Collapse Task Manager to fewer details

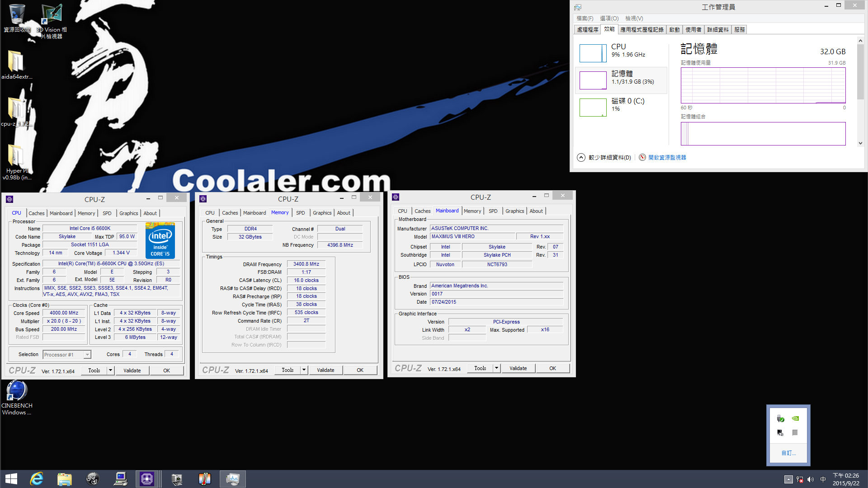[x=581, y=157]
